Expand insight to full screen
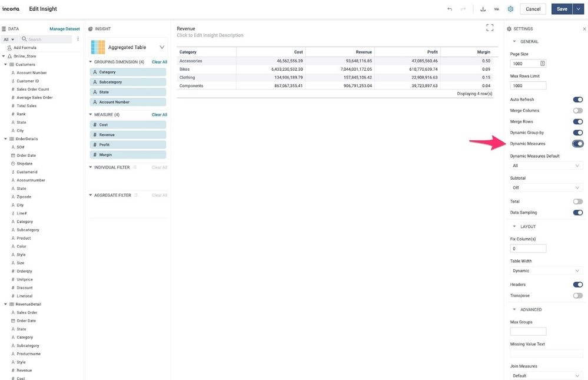The image size is (588, 380). pos(490,28)
